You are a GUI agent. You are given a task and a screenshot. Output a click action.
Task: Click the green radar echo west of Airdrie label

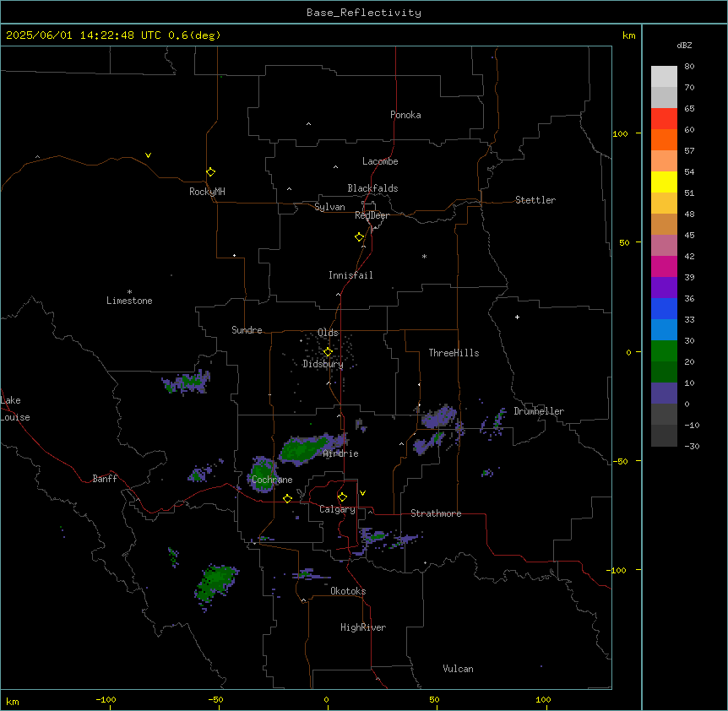pyautogui.click(x=304, y=449)
